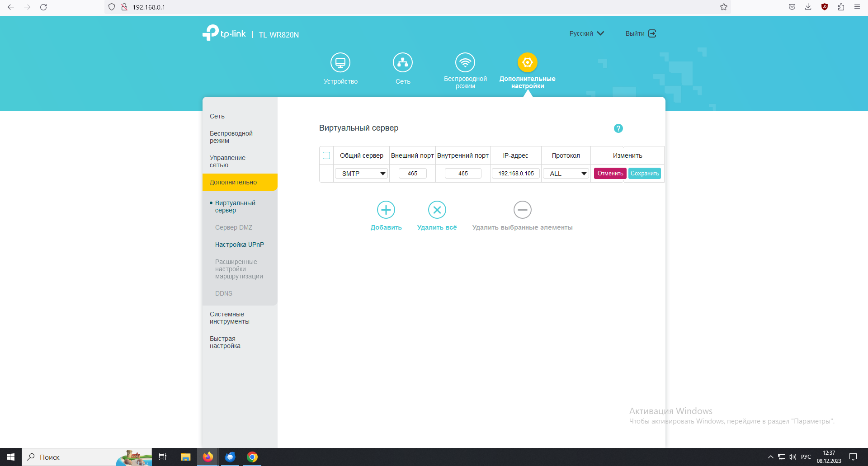Open the network icon in system tray

click(x=782, y=457)
